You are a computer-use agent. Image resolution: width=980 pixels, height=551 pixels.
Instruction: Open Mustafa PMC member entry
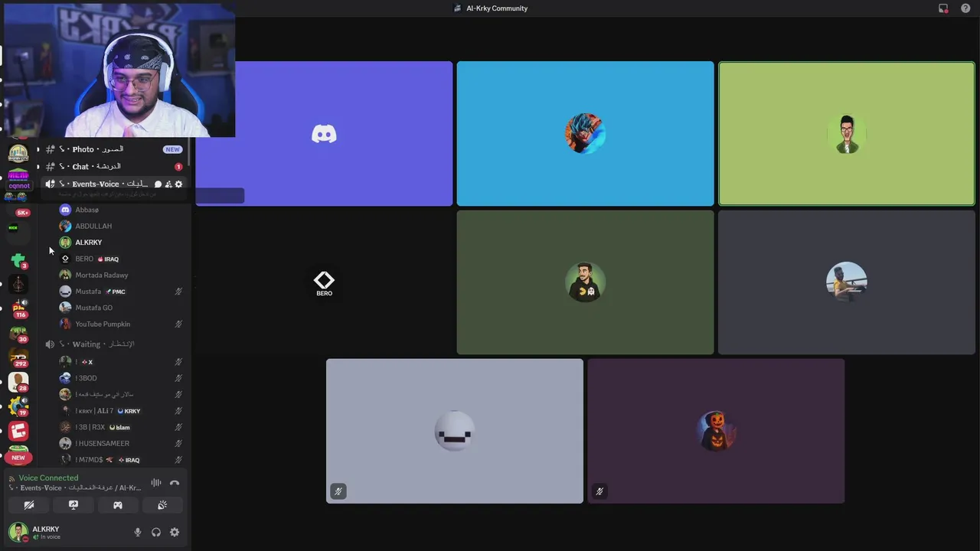(121, 292)
